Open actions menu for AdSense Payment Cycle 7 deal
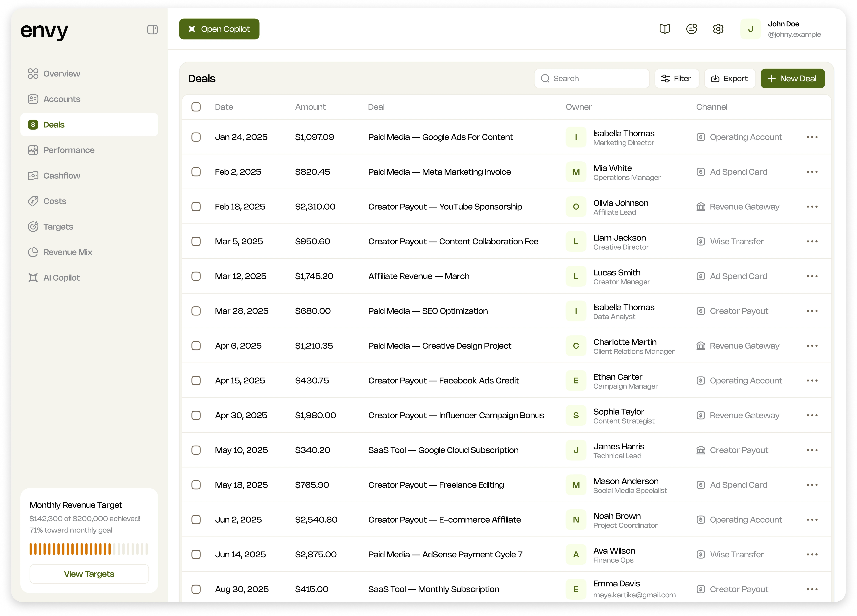 pyautogui.click(x=812, y=554)
